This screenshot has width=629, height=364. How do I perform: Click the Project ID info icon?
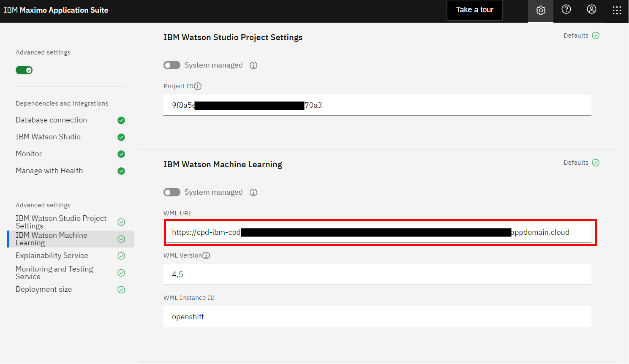coord(198,86)
